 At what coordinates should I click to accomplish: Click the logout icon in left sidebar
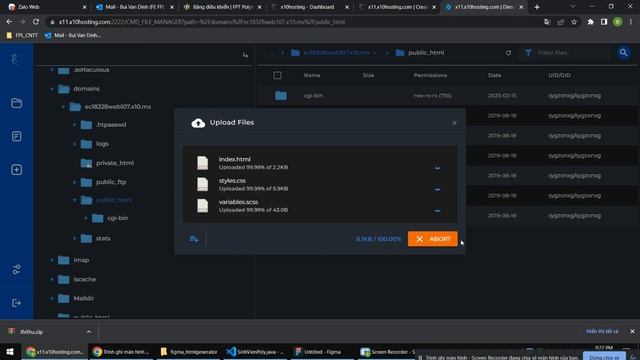click(x=16, y=303)
